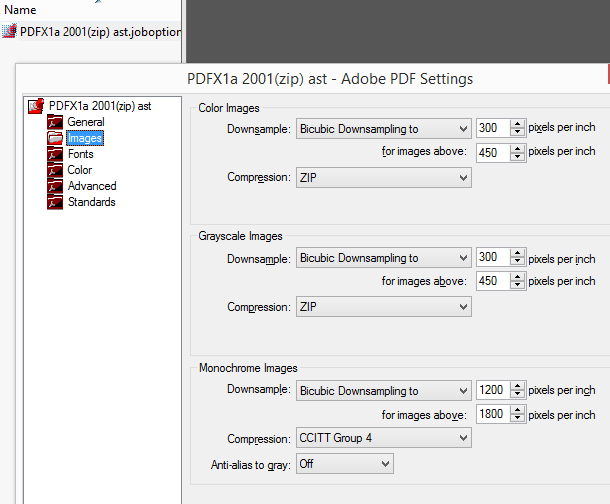Select the PDFX1a 2001(zip) ast tree root
The height and width of the screenshot is (504, 610).
pyautogui.click(x=100, y=106)
